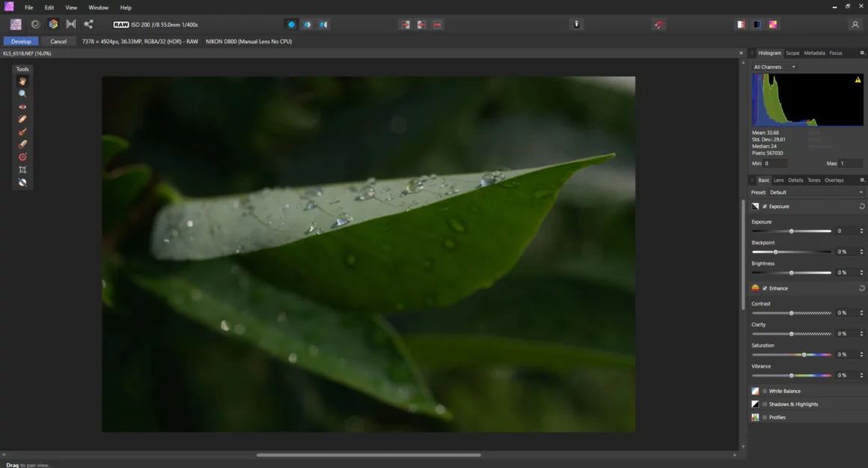Click the blue Develop button
The width and height of the screenshot is (868, 468).
21,41
